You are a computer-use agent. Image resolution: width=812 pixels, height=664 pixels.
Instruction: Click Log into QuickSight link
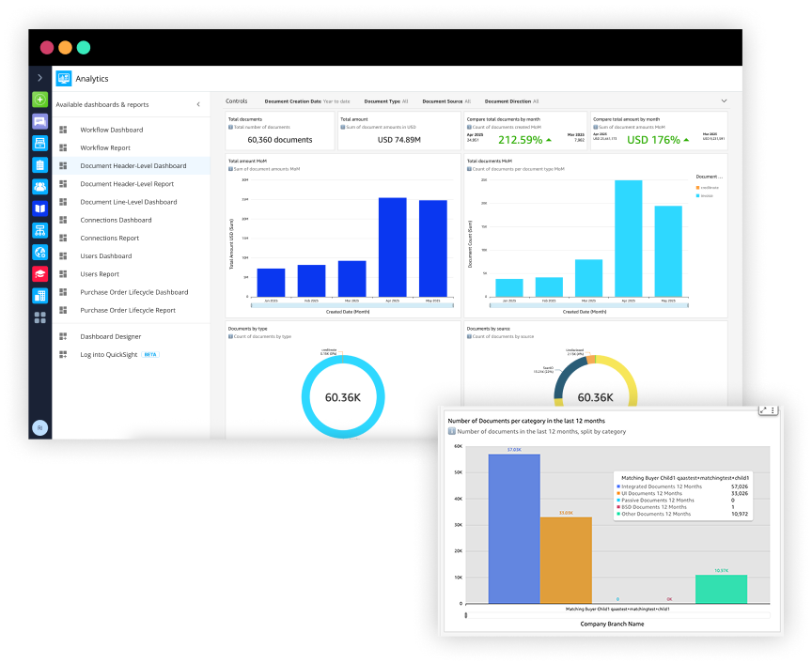tap(109, 355)
